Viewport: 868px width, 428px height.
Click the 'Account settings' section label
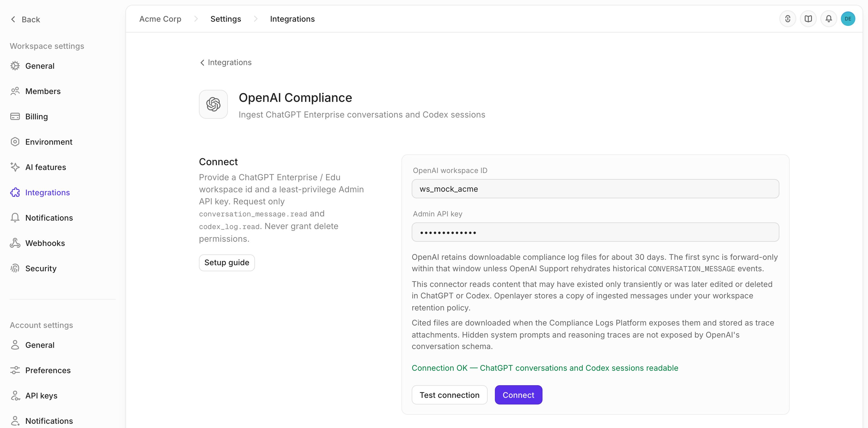point(42,325)
